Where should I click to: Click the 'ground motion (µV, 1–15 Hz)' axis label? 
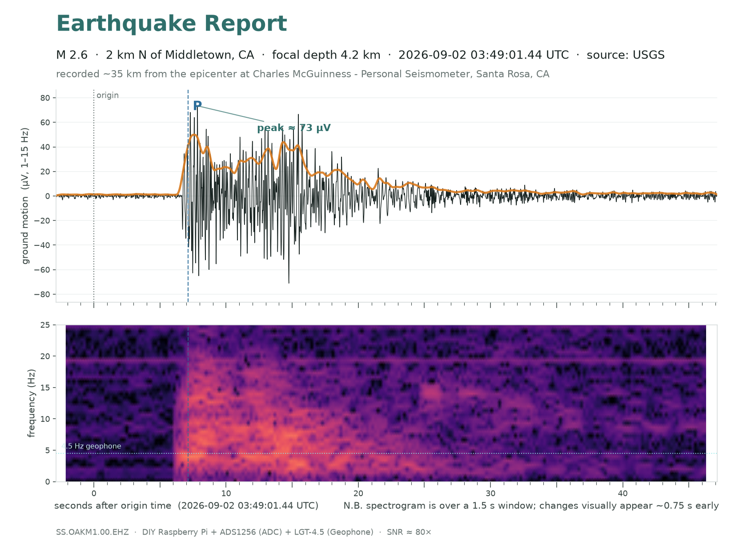coord(25,196)
